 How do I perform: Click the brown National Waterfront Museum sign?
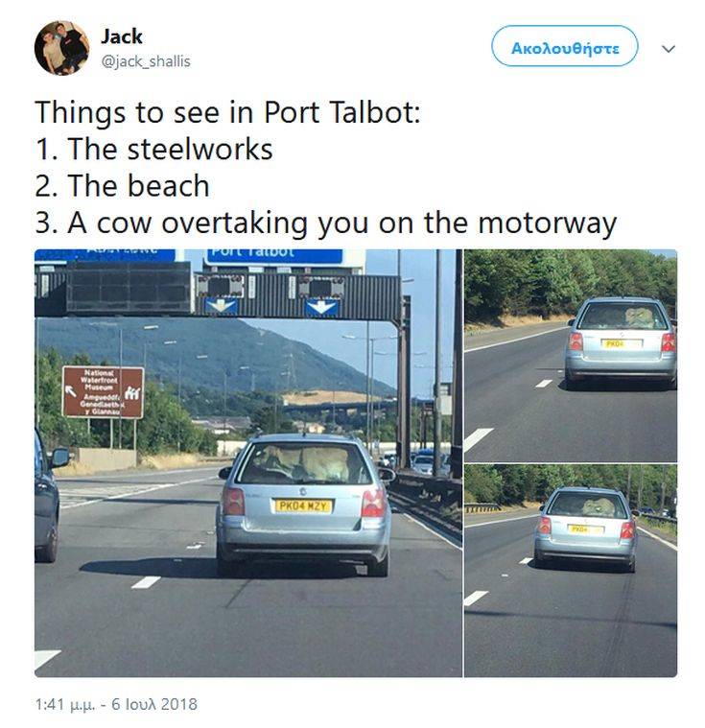click(103, 392)
